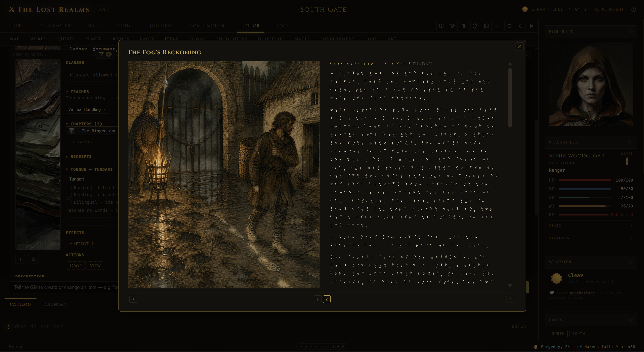Open the gear settings icon in the toolbar
This screenshot has height=352, width=644.
click(520, 26)
